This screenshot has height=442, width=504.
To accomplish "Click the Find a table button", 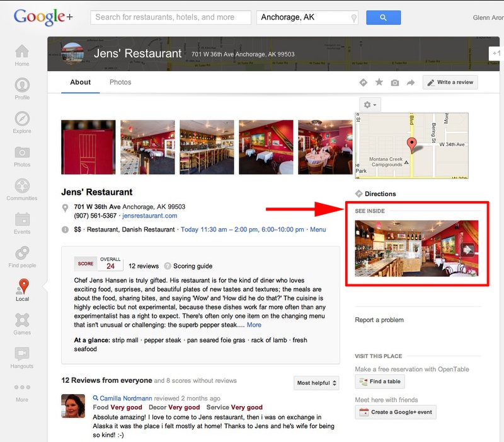I will point(380,381).
